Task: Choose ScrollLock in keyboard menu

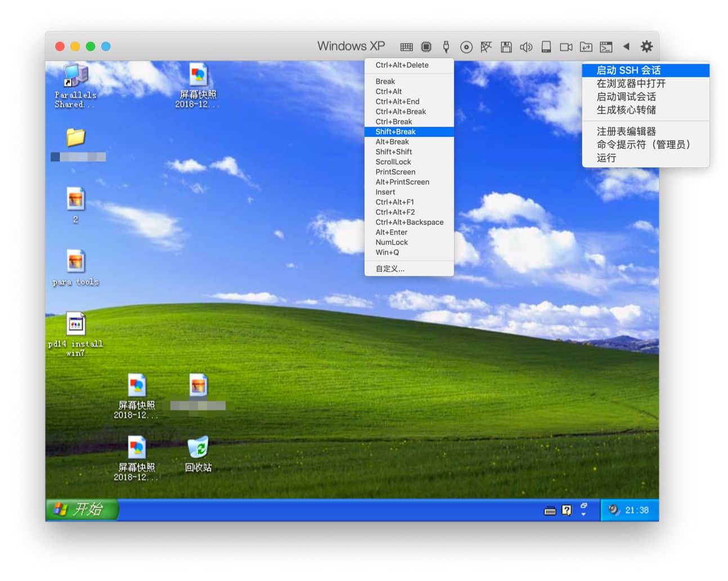Action: (409, 162)
